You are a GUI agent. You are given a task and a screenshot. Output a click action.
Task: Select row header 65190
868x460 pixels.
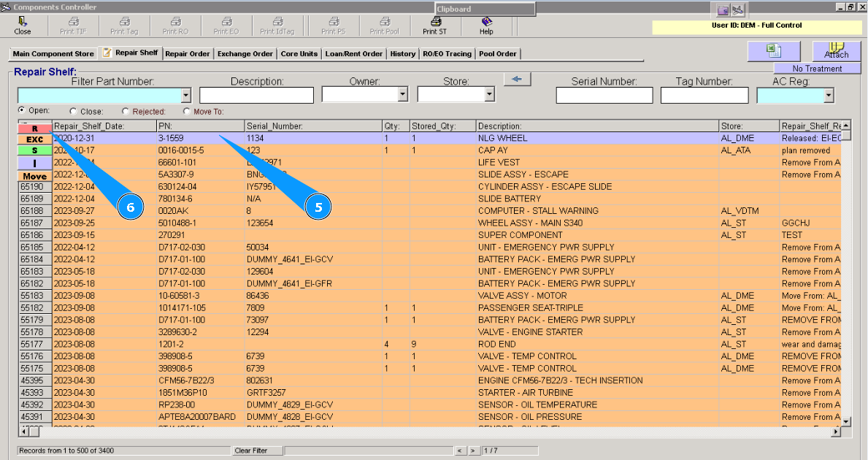(35, 186)
